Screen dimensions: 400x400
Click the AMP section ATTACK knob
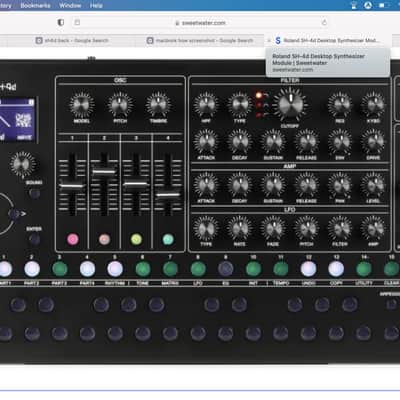coord(206,185)
